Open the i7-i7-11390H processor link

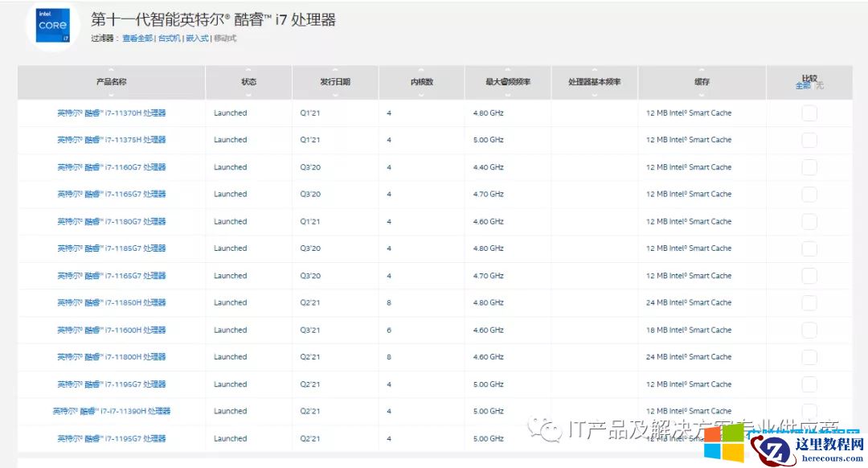[x=111, y=412]
